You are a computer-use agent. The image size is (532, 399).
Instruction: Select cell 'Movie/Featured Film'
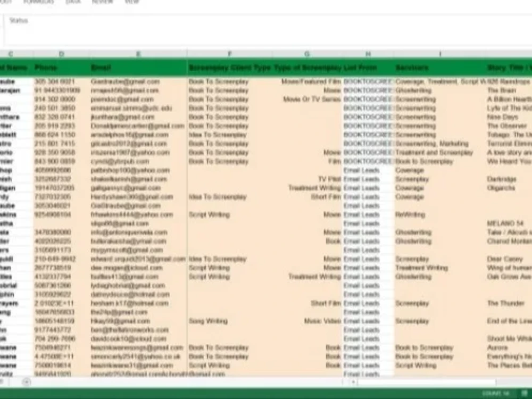tap(307, 82)
